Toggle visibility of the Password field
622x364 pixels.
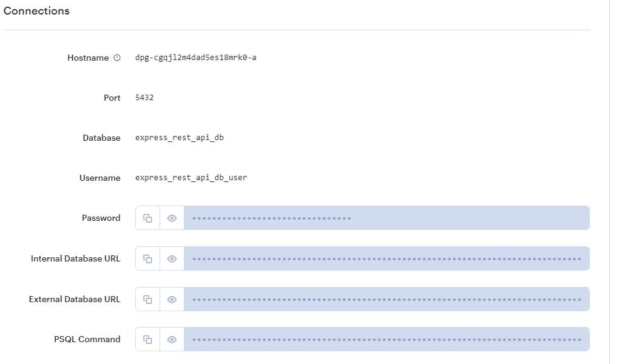click(172, 217)
